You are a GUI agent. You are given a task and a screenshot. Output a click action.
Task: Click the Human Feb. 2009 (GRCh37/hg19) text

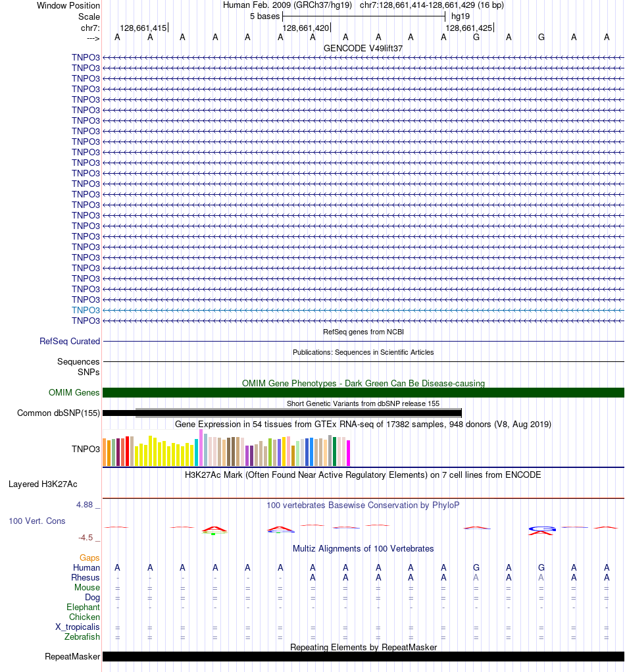(287, 5)
